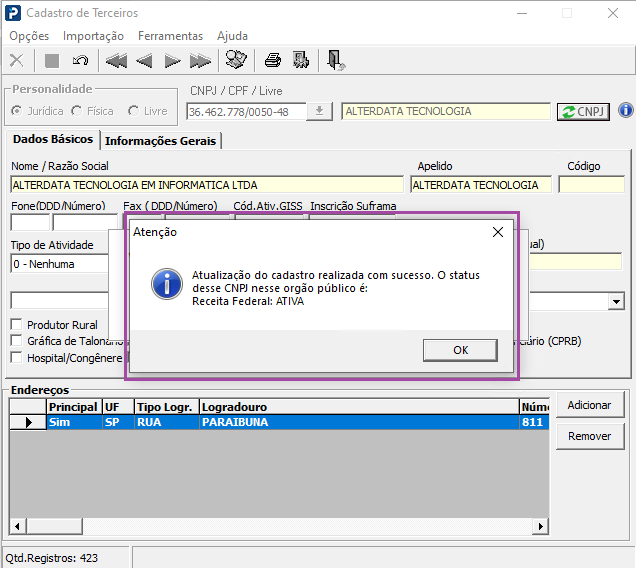Click the exit door toolbar icon
Viewport: 636px width, 568px height.
(335, 60)
